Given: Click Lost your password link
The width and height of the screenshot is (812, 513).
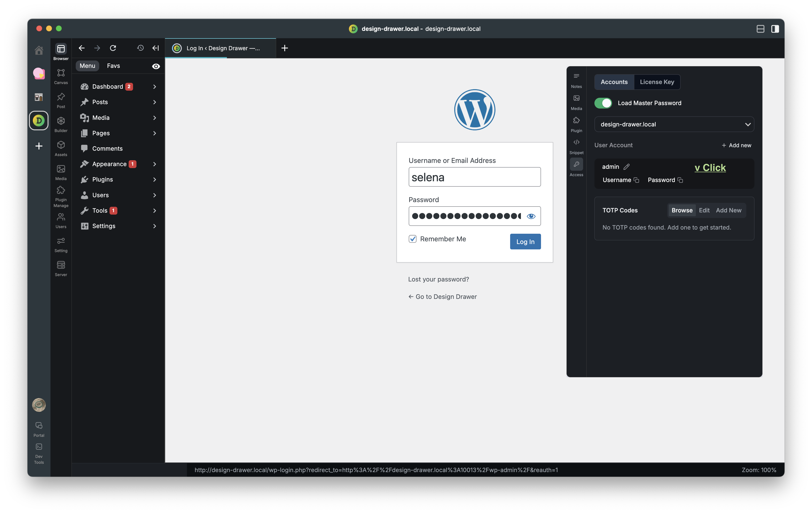Looking at the screenshot, I should click(x=438, y=279).
